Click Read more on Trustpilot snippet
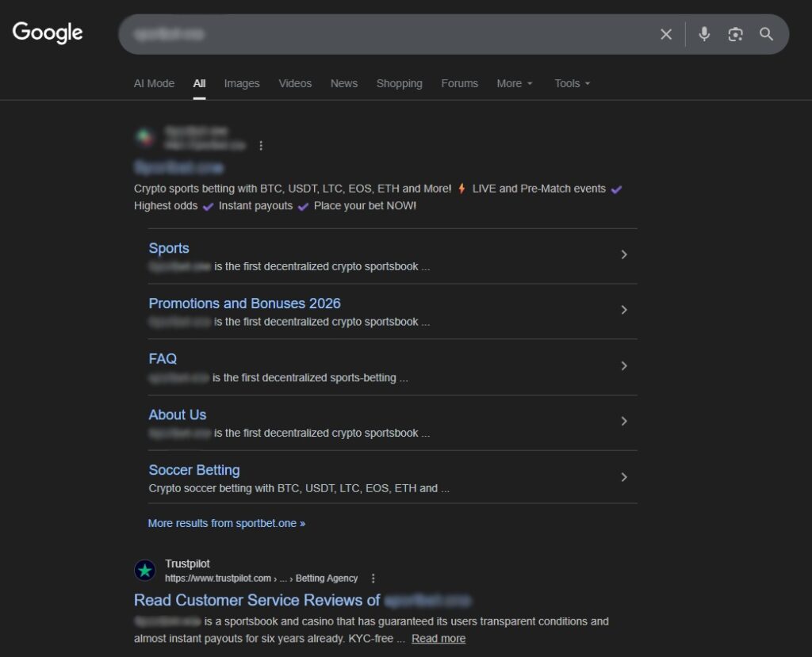 click(x=439, y=639)
